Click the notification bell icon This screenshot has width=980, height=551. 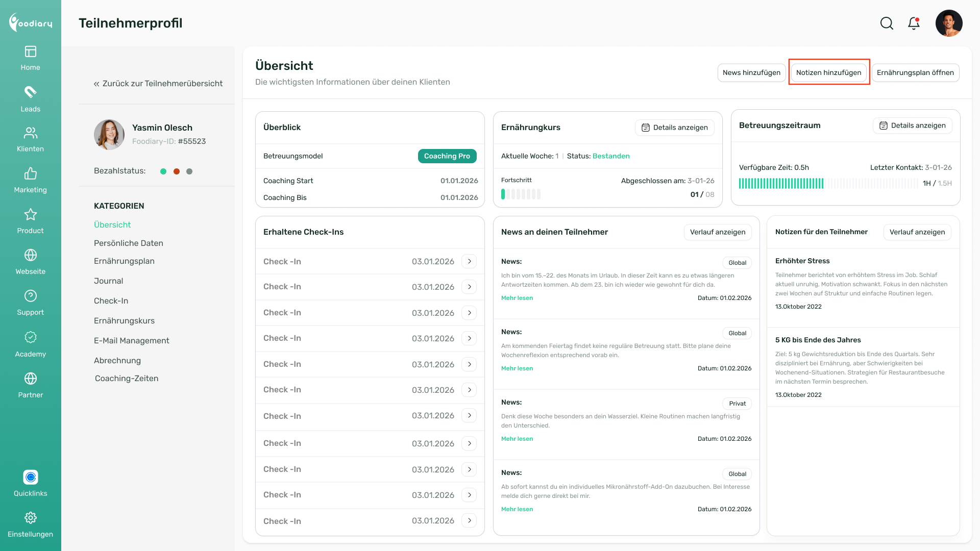[x=914, y=23]
